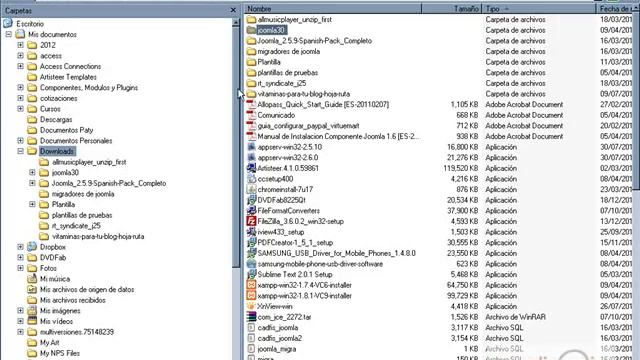Select the chromeinstall-7u17 Java installer icon

point(251,189)
